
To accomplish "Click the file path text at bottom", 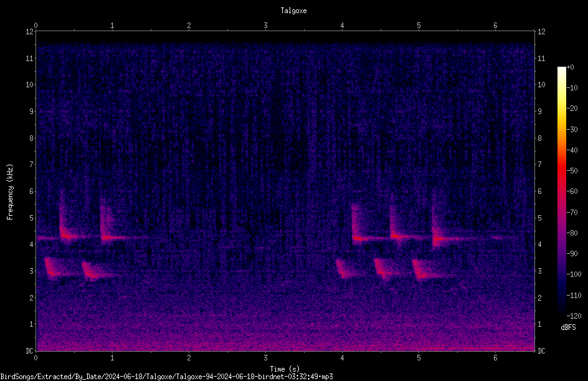I will [x=166, y=377].
